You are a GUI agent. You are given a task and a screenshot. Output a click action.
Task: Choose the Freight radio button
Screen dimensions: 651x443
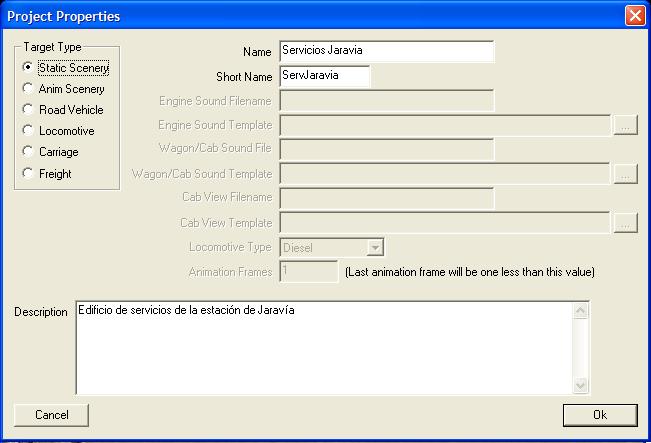[28, 174]
